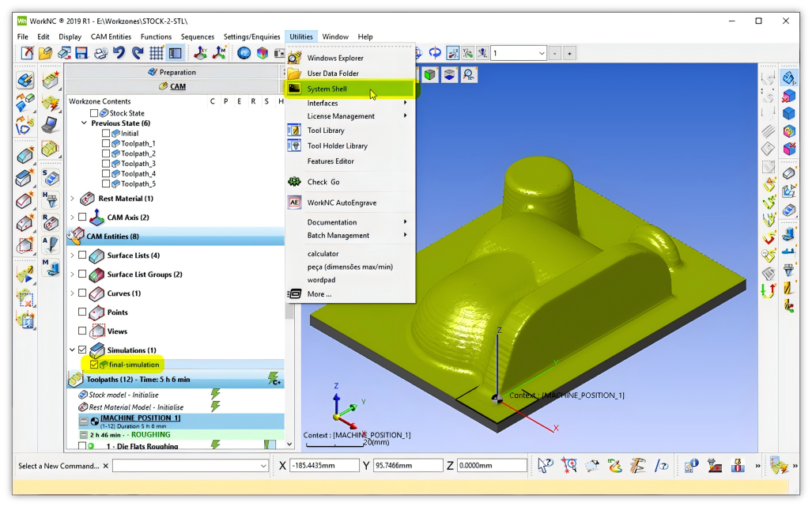The height and width of the screenshot is (507, 812).
Task: Click the blue globe toolbar icon
Action: (244, 53)
